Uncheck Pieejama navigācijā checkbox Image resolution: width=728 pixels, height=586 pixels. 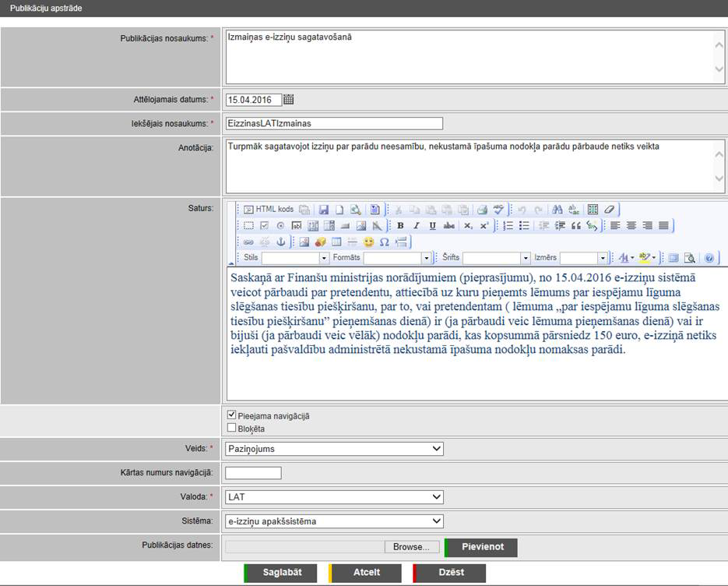pyautogui.click(x=231, y=415)
